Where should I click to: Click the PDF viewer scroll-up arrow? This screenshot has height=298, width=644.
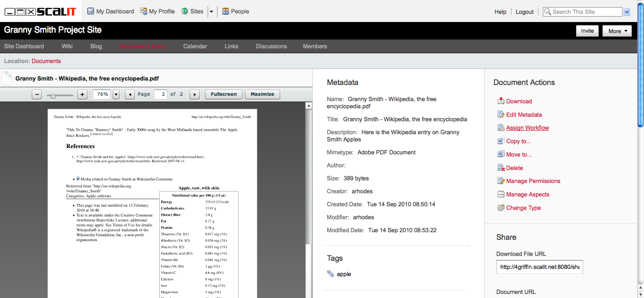[x=309, y=106]
